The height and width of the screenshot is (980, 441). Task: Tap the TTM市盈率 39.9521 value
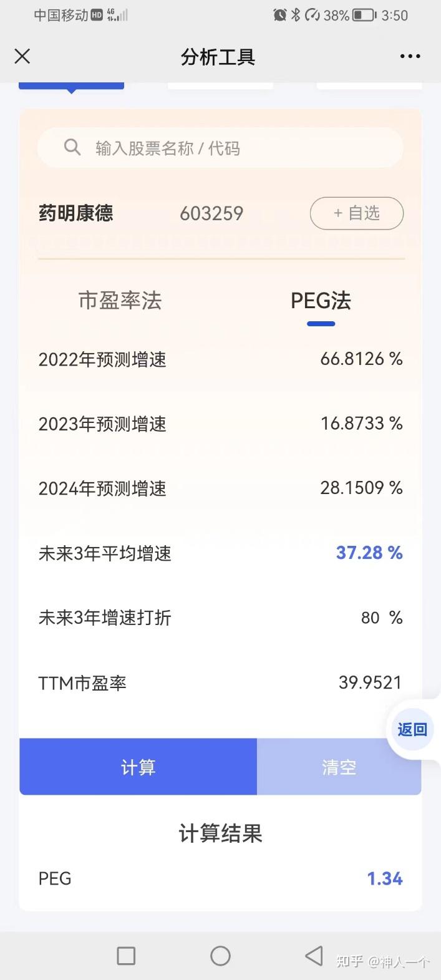[371, 682]
